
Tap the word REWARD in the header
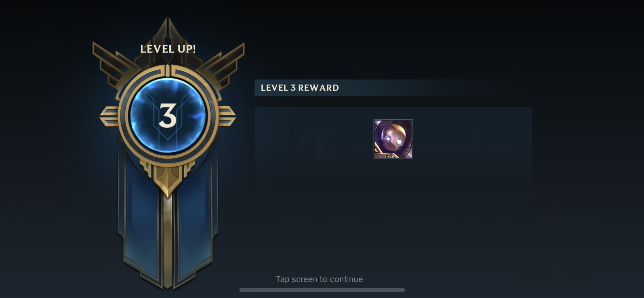[x=318, y=88]
